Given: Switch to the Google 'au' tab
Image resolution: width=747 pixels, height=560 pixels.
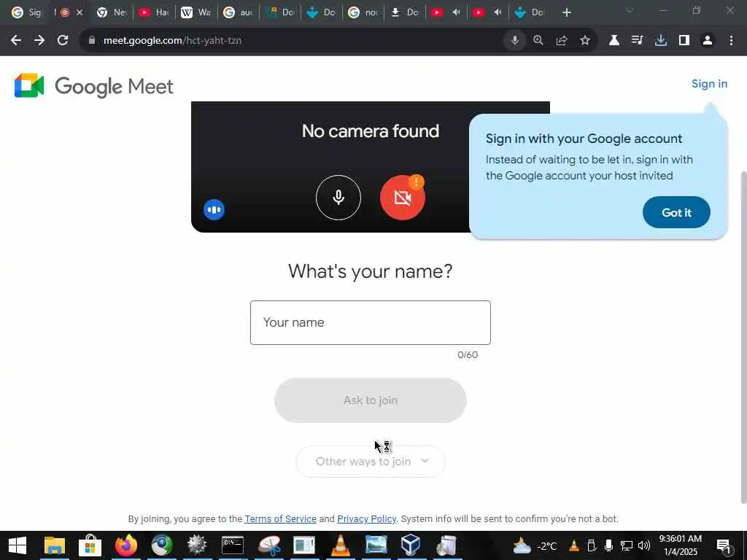Looking at the screenshot, I should coord(238,12).
